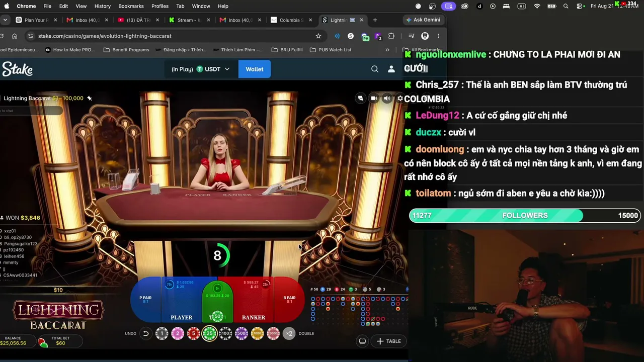Open the Stake Wallet
Viewport: 644px width, 362px height.
coord(255,69)
